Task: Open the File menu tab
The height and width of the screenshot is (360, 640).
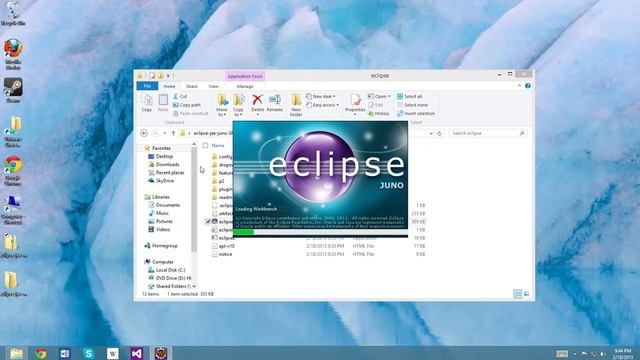Action: (147, 86)
